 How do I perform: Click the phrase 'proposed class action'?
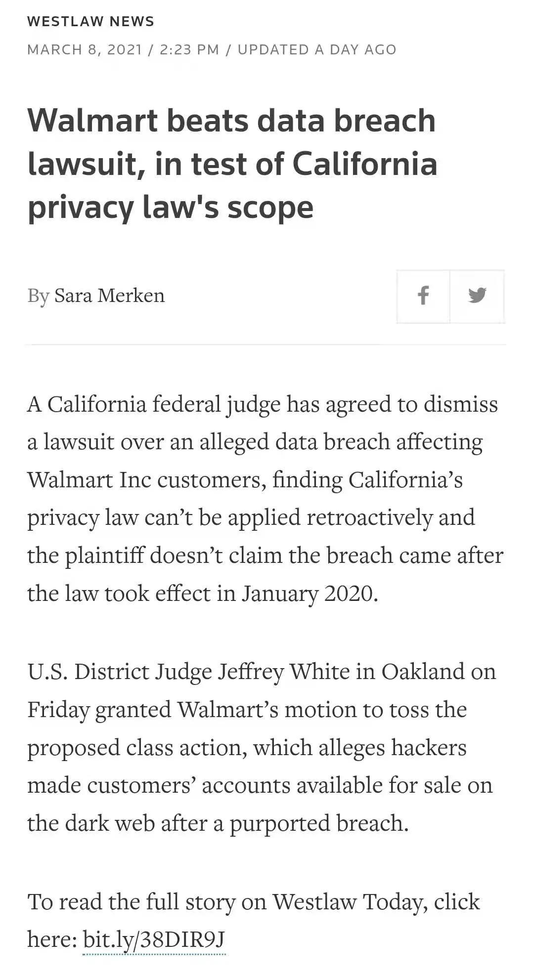[136, 748]
